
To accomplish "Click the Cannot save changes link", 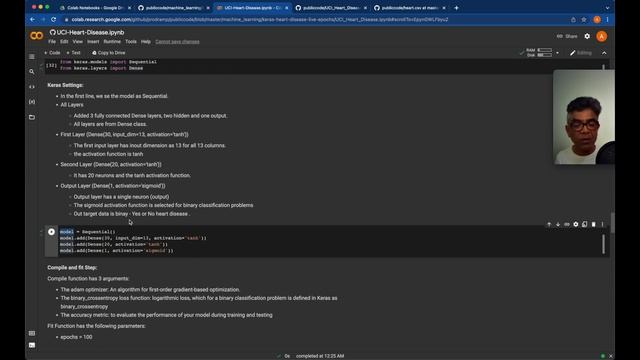I will 177,42.
